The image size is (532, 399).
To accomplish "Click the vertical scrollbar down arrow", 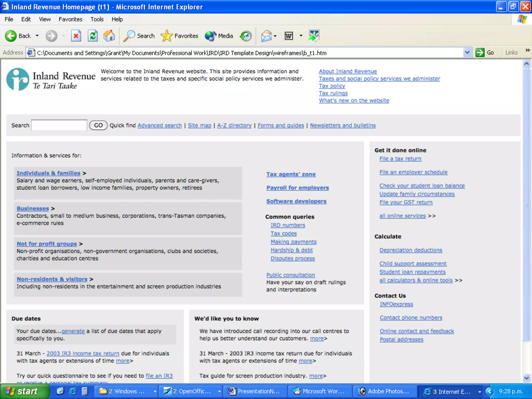I will [526, 378].
